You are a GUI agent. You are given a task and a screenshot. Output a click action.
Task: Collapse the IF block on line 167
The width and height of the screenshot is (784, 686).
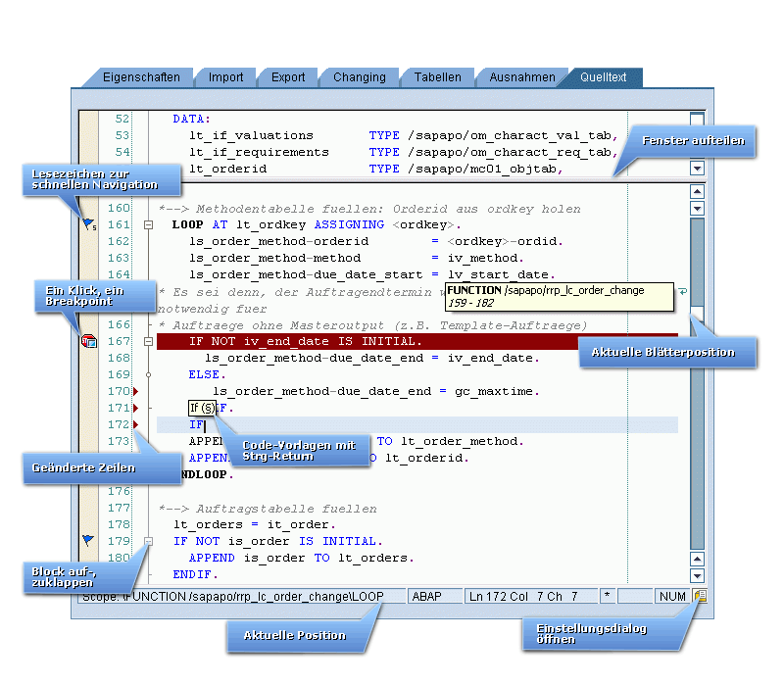(x=148, y=341)
